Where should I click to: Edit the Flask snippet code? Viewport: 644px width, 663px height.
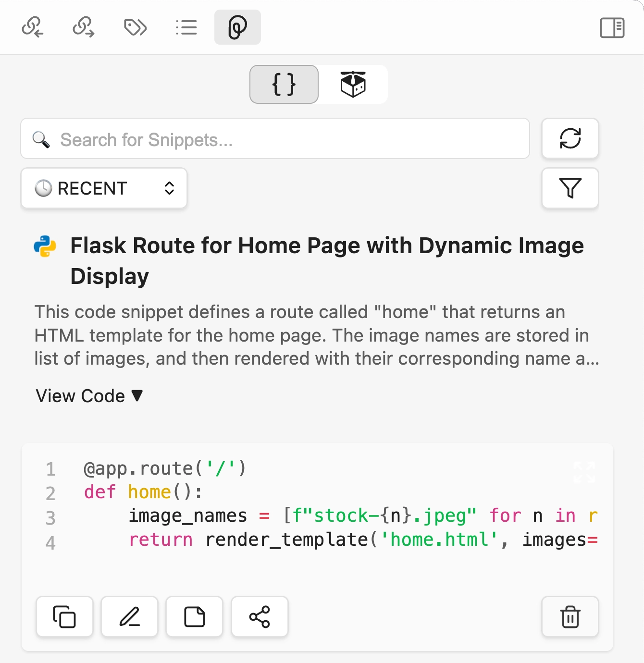pyautogui.click(x=129, y=617)
